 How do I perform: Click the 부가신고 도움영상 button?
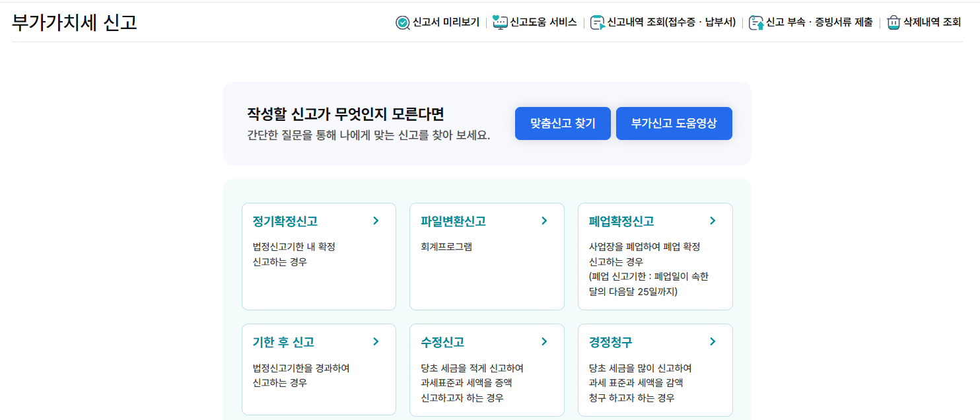pos(674,123)
